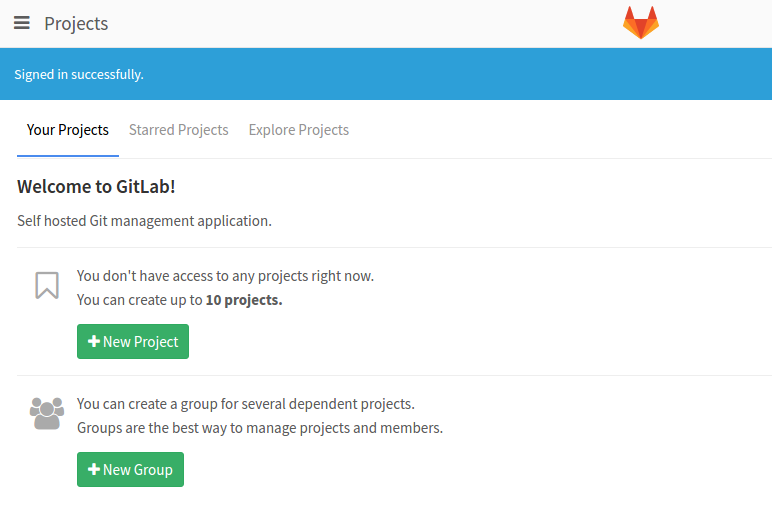The image size is (772, 511).
Task: Create a project with New Project button
Action: click(x=133, y=342)
